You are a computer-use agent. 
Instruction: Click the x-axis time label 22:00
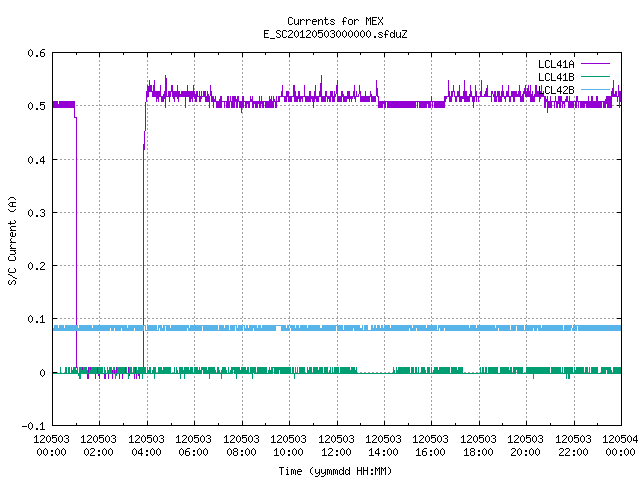(573, 452)
